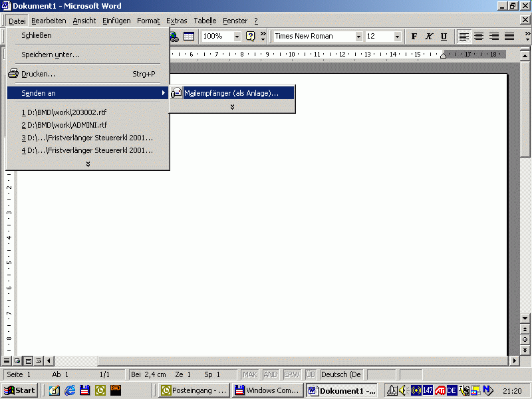Open the Tabelle menu
Image resolution: width=532 pixels, height=399 pixels.
pos(205,21)
